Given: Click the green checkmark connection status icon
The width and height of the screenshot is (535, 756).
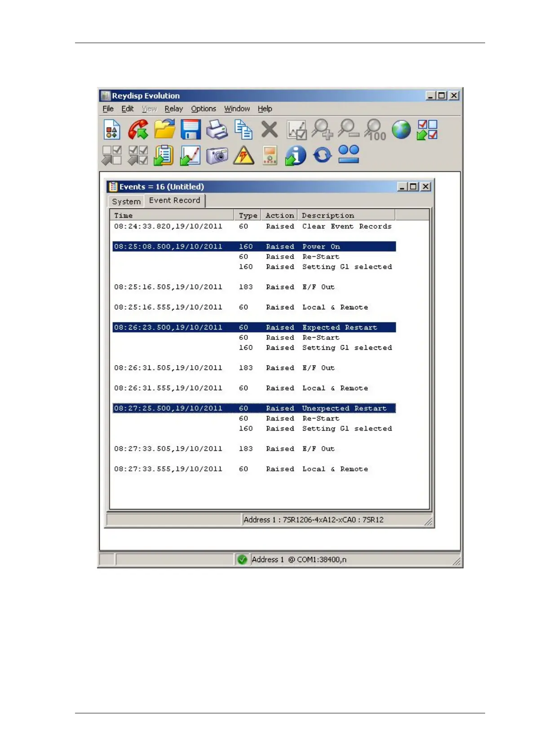Looking at the screenshot, I should [242, 559].
